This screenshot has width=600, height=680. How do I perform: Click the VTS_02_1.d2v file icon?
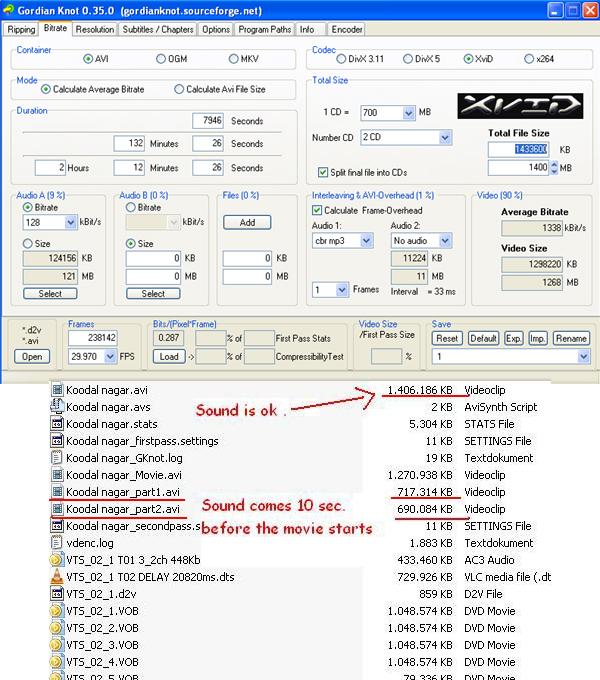[57, 593]
